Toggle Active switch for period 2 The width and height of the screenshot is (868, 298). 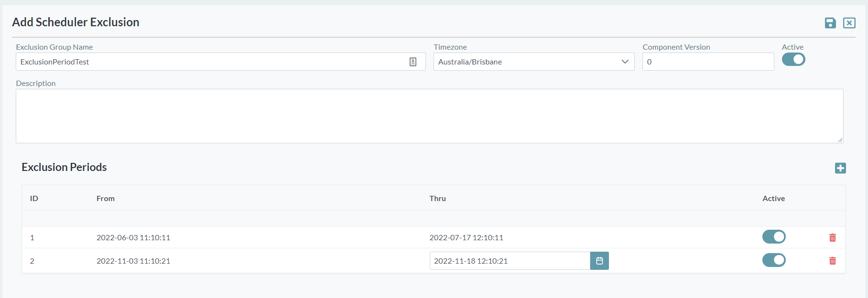[774, 260]
